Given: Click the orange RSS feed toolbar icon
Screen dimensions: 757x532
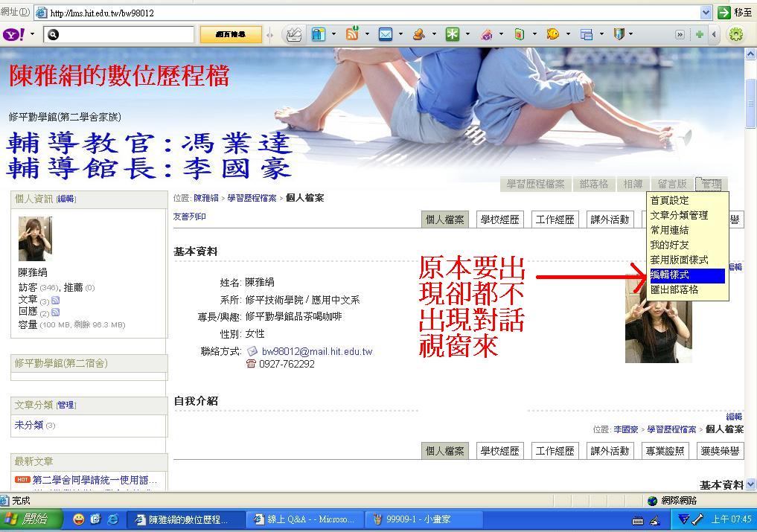Looking at the screenshot, I should [351, 34].
